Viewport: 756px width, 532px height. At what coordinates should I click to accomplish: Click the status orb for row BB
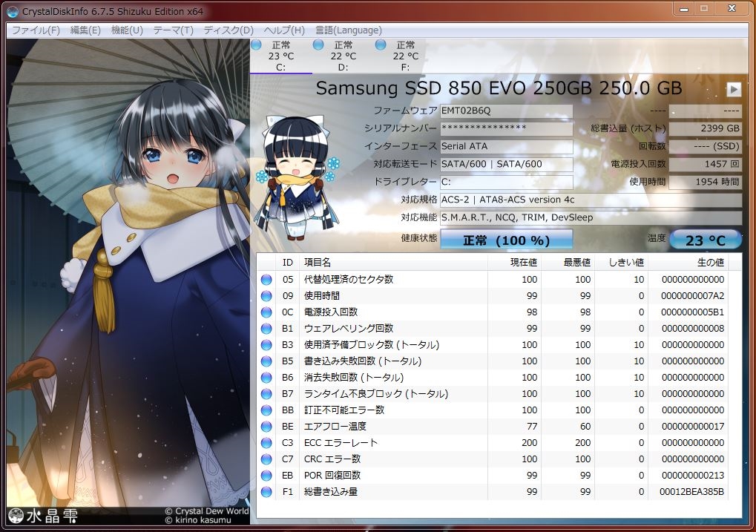(266, 410)
